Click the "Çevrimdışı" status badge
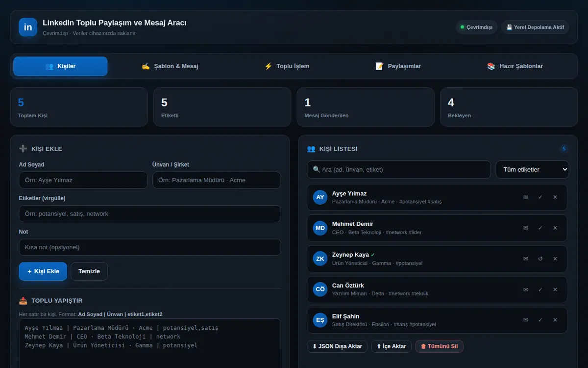This screenshot has height=368, width=588. coord(476,27)
